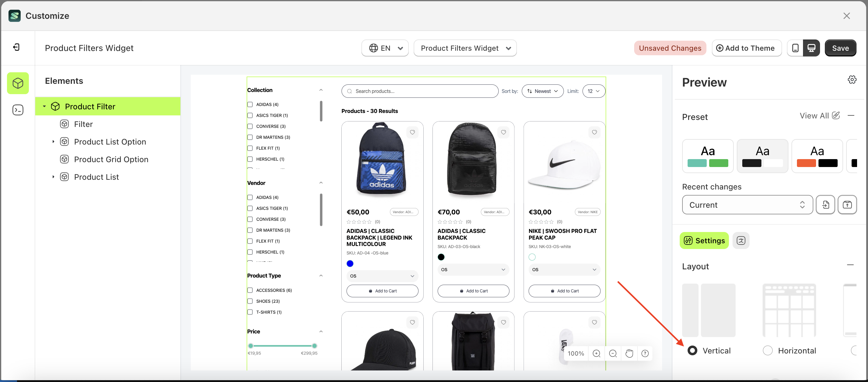The height and width of the screenshot is (382, 868).
Task: Open the code console sidebar icon
Action: point(18,110)
